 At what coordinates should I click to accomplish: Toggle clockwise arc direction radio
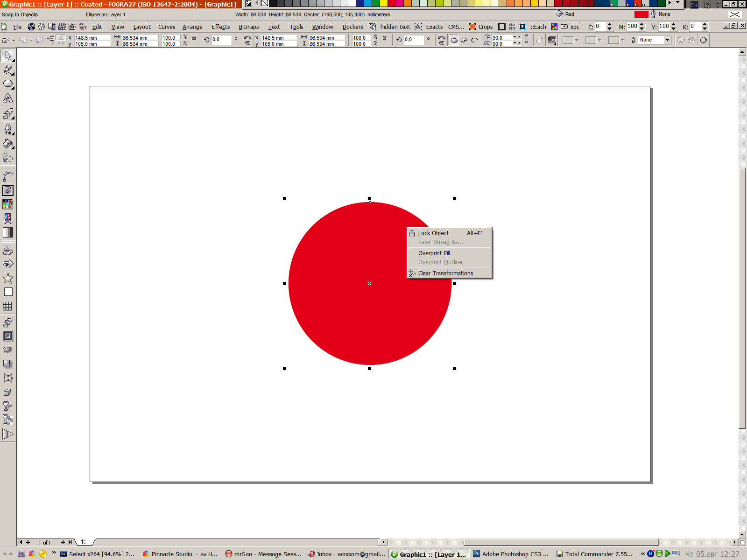click(527, 36)
